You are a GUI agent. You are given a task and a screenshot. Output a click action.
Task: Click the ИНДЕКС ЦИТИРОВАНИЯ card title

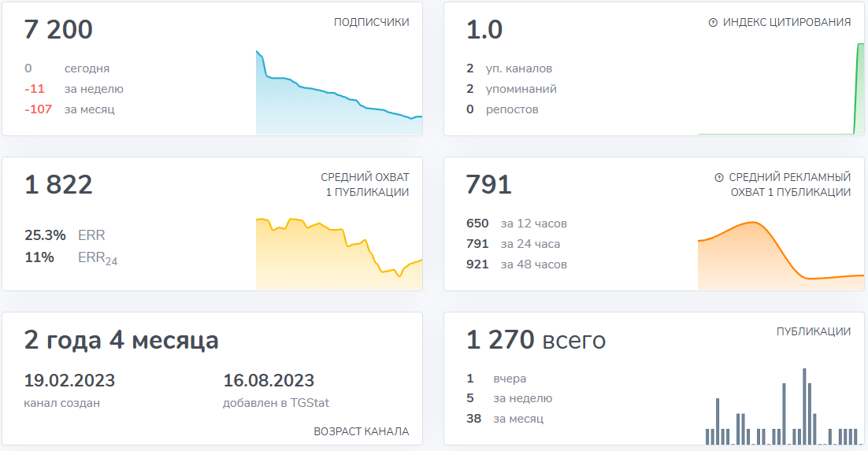tap(787, 22)
